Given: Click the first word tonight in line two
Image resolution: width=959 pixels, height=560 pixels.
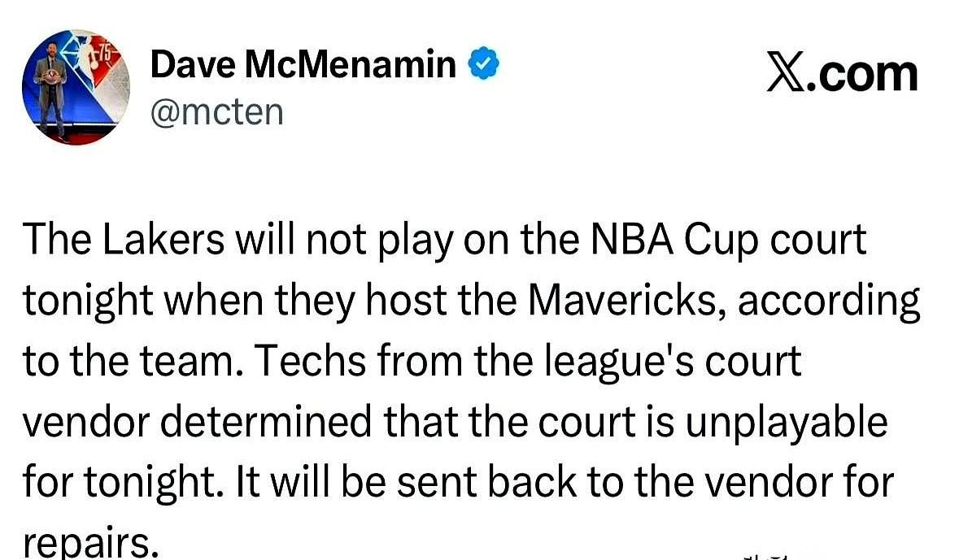Looking at the screenshot, I should point(88,302).
